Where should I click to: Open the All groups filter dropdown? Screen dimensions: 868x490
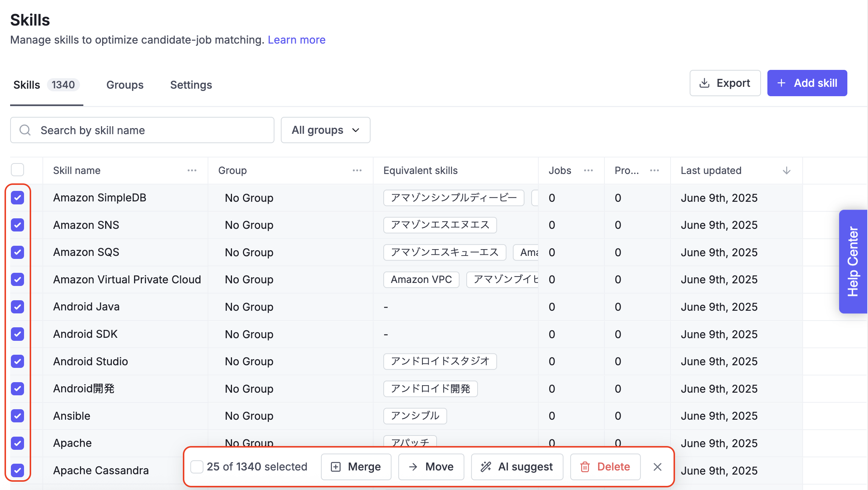325,130
